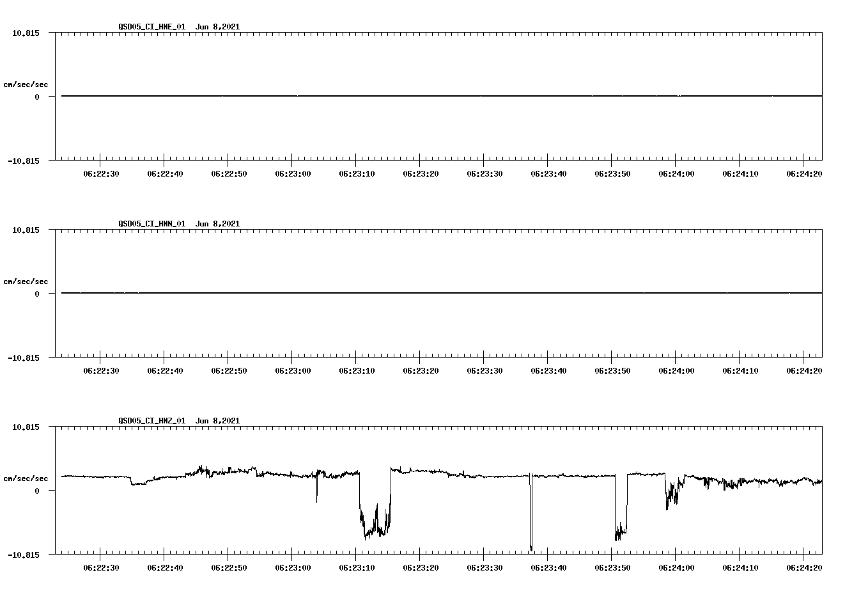Pick 06:22:30 time label under HNZ plot
This screenshot has width=868, height=591.
point(101,568)
